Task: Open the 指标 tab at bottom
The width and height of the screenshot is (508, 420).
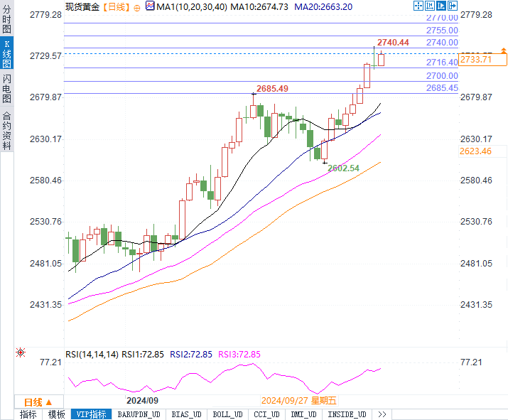Action: coord(28,414)
